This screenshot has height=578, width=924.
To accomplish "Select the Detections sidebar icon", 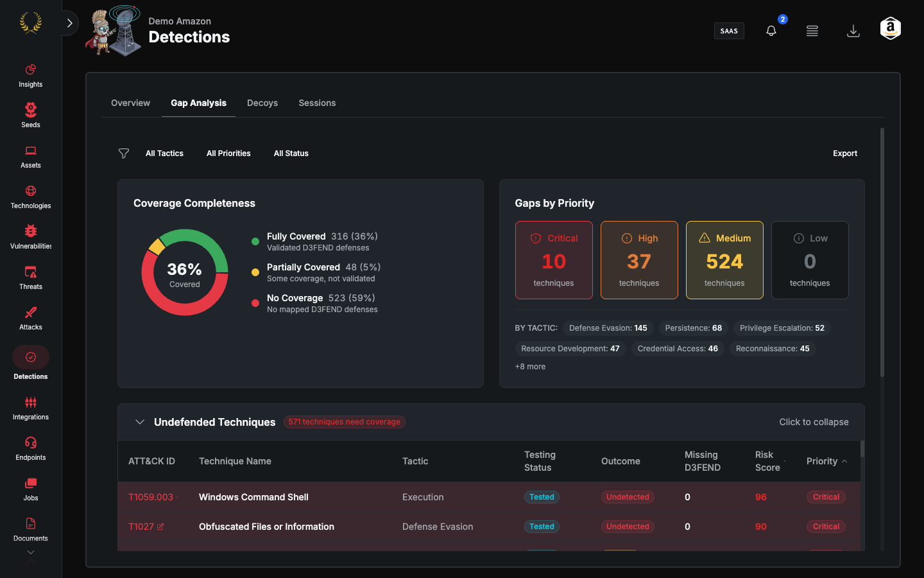I will (x=31, y=357).
